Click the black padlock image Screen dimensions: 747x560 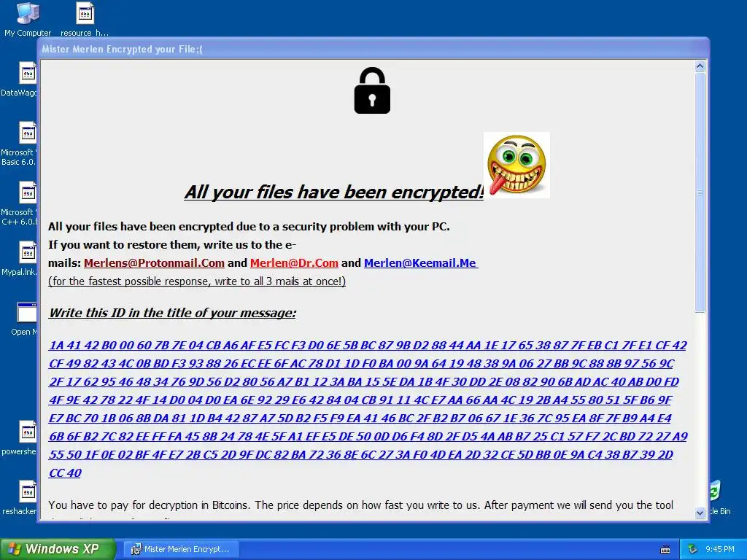pos(372,90)
